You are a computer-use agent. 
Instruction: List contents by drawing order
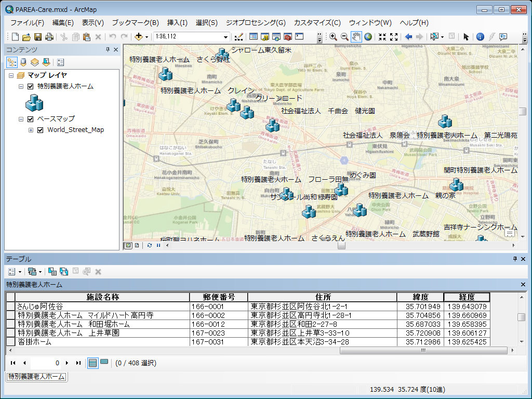pos(12,62)
